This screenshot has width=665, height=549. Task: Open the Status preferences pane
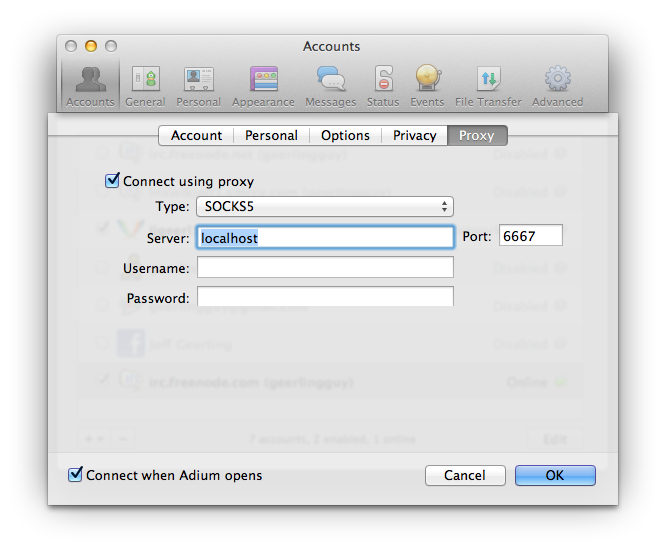383,86
